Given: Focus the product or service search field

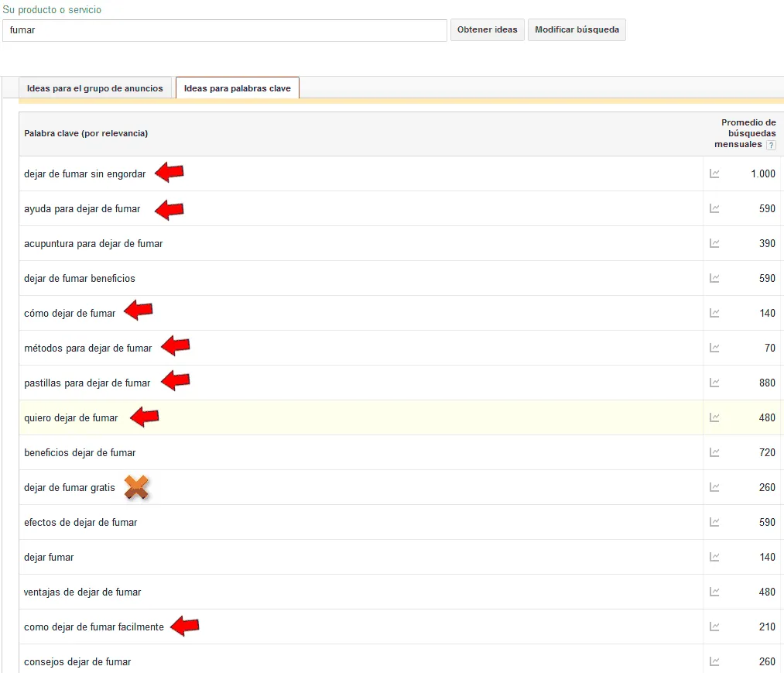Looking at the screenshot, I should click(x=224, y=30).
